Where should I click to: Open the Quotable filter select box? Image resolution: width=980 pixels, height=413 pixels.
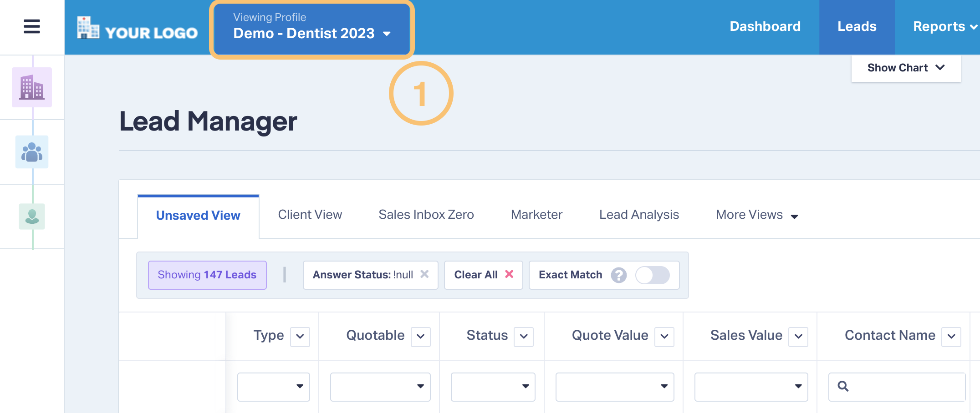[x=381, y=387]
